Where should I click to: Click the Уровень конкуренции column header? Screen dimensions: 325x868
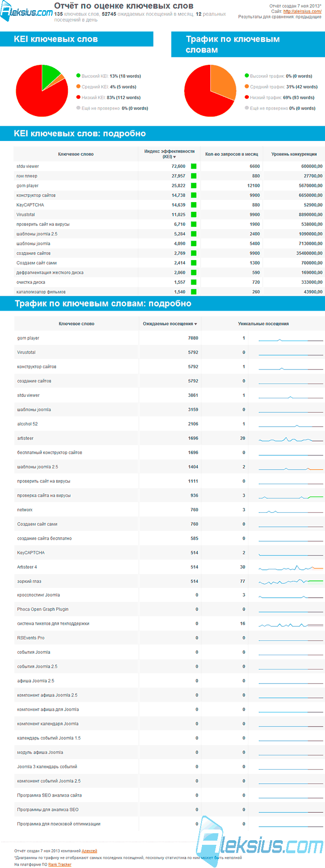click(294, 154)
